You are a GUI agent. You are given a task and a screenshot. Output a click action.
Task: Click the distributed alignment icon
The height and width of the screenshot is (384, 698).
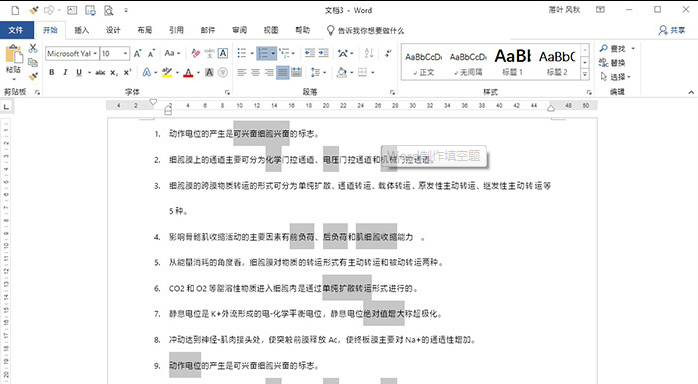[x=296, y=73]
